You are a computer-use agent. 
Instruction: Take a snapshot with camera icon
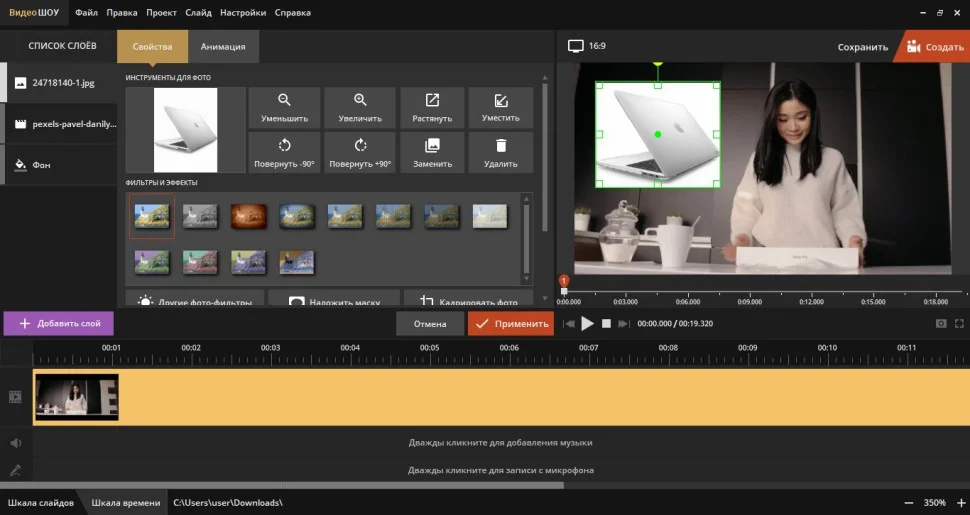[x=940, y=324]
